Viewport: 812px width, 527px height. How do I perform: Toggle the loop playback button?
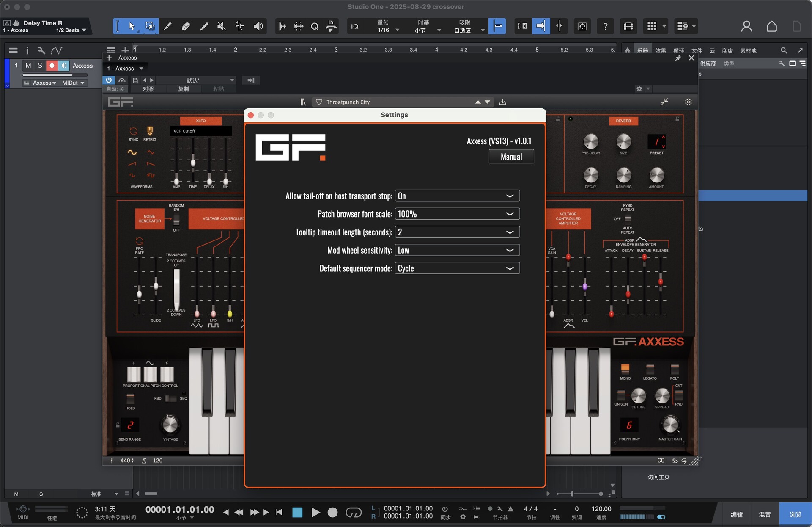pos(354,513)
